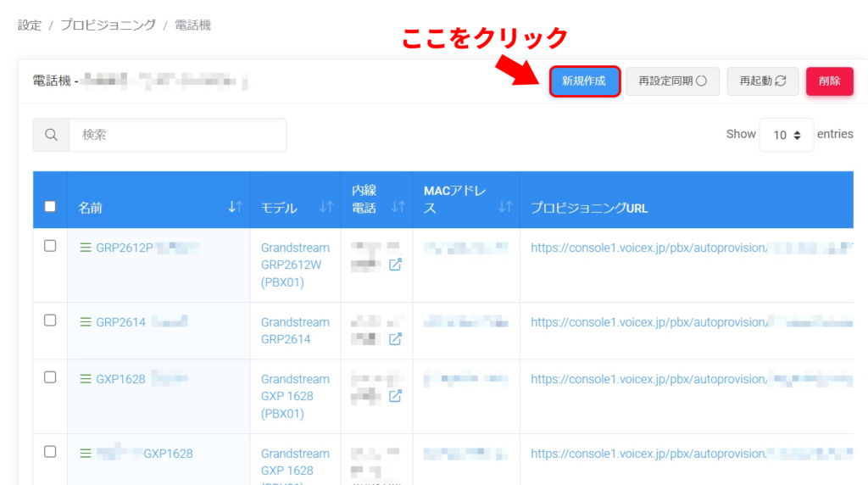Open external link icon in GRP2614 row

395,339
